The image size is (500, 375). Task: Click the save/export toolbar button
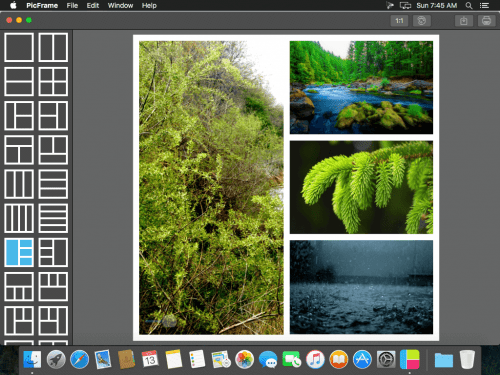point(464,21)
